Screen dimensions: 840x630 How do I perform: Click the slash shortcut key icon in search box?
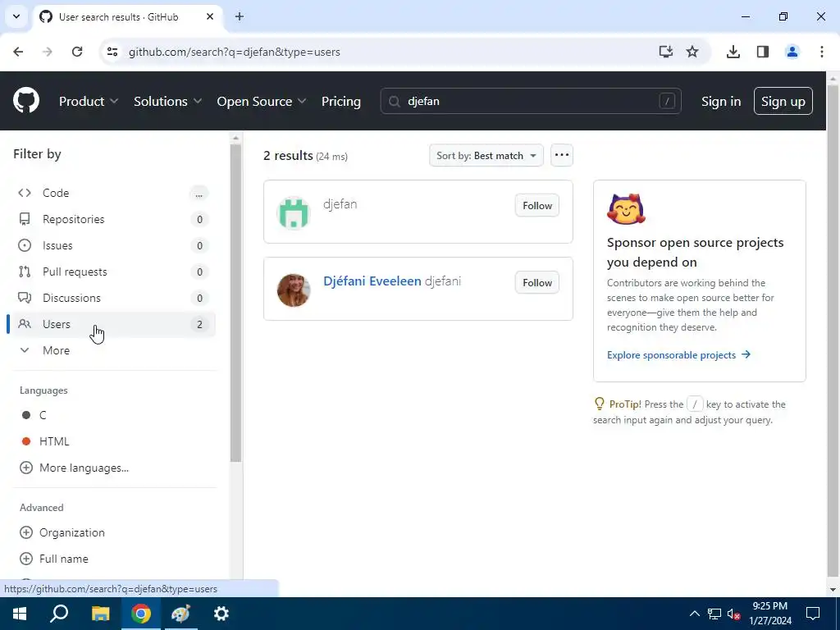coord(667,101)
